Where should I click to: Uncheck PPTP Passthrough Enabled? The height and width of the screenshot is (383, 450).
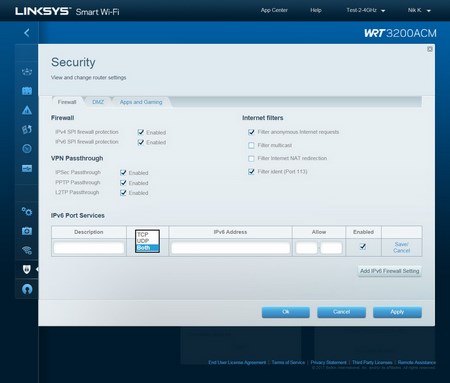(123, 183)
